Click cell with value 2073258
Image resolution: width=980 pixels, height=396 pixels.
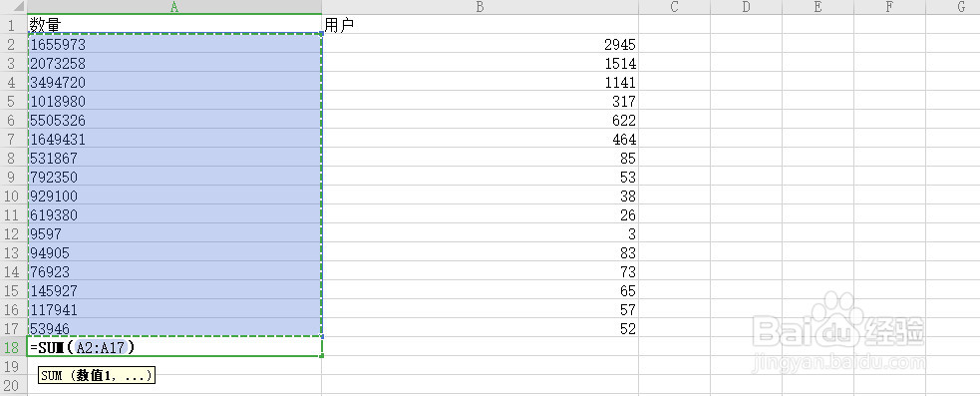pos(174,63)
